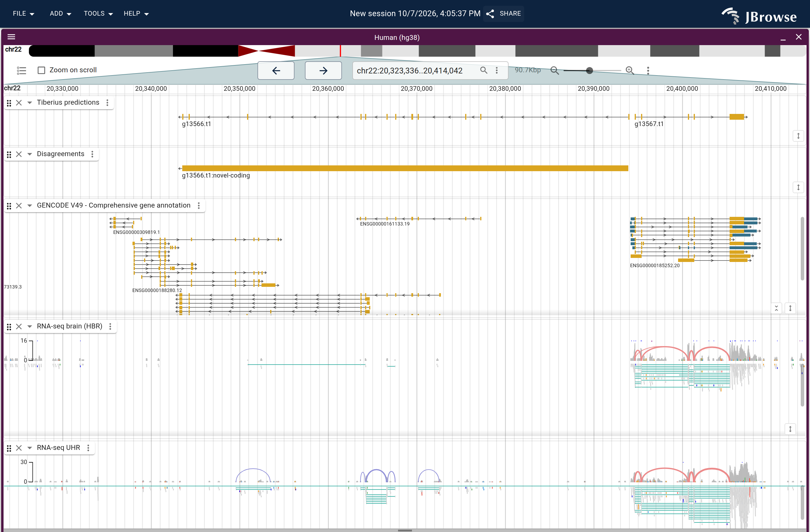Image resolution: width=810 pixels, height=532 pixels.
Task: Click ENSG00000309819.1 gene label
Action: [x=137, y=232]
